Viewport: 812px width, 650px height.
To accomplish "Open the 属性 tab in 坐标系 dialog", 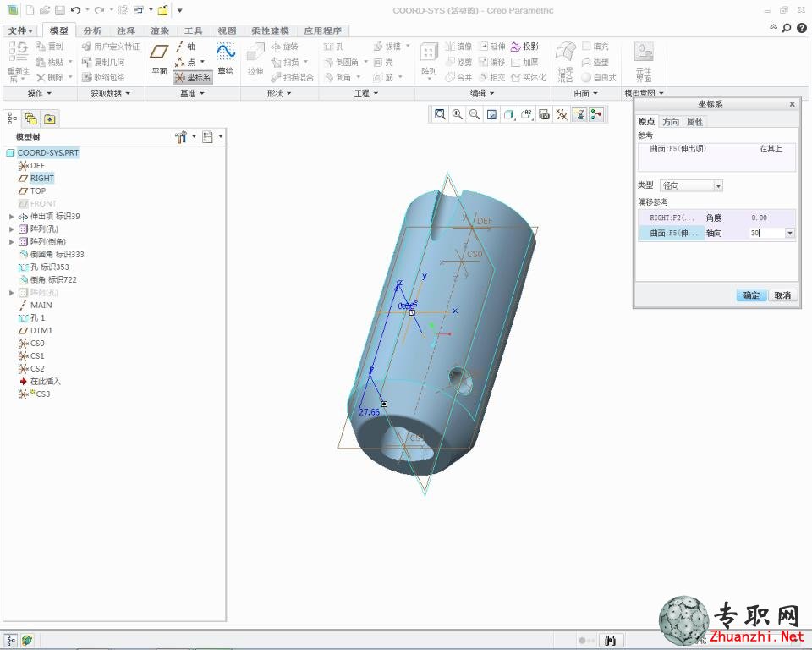I will point(694,122).
